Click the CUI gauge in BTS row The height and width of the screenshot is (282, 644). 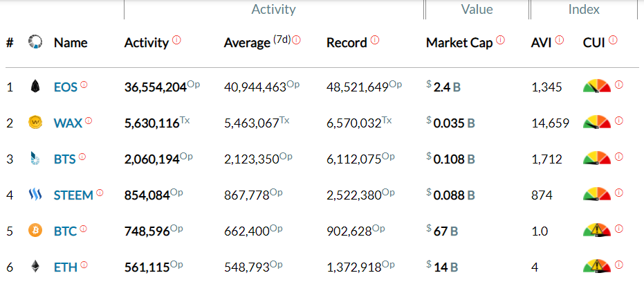(x=597, y=159)
